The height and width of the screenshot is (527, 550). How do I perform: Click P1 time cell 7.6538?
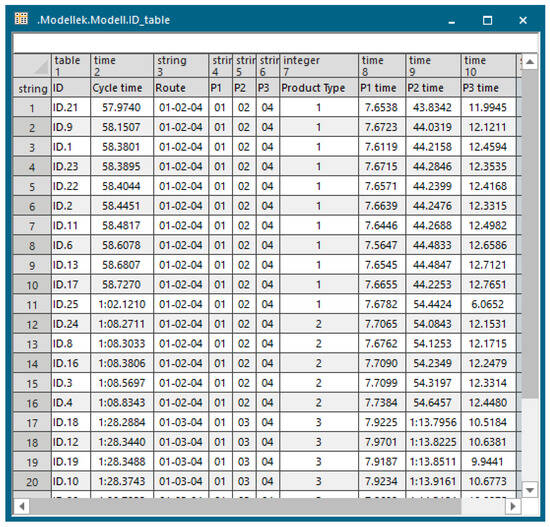coord(382,107)
